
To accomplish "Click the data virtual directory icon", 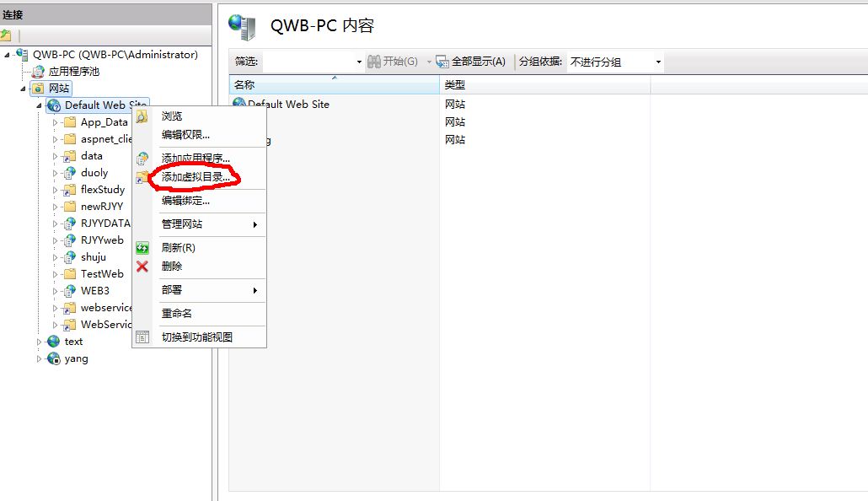I will coord(69,156).
